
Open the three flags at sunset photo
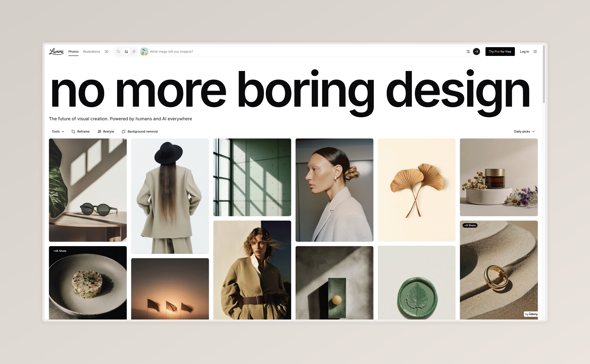click(170, 289)
